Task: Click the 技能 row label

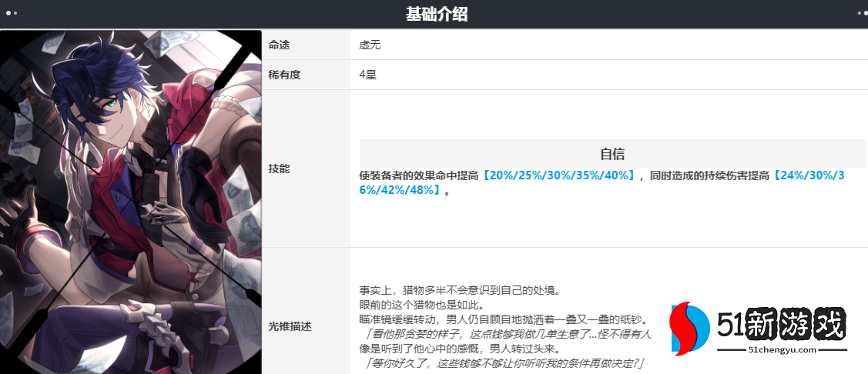Action: [x=280, y=169]
